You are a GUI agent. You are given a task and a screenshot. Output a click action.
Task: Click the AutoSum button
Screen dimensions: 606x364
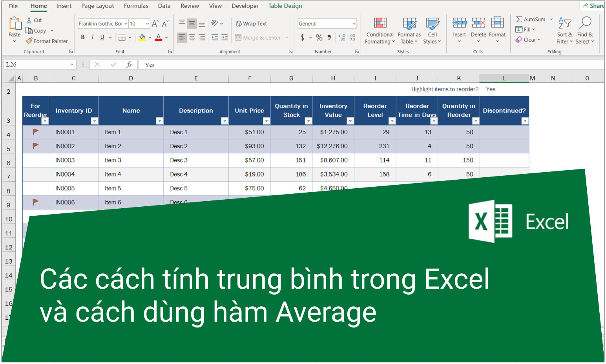pyautogui.click(x=530, y=19)
